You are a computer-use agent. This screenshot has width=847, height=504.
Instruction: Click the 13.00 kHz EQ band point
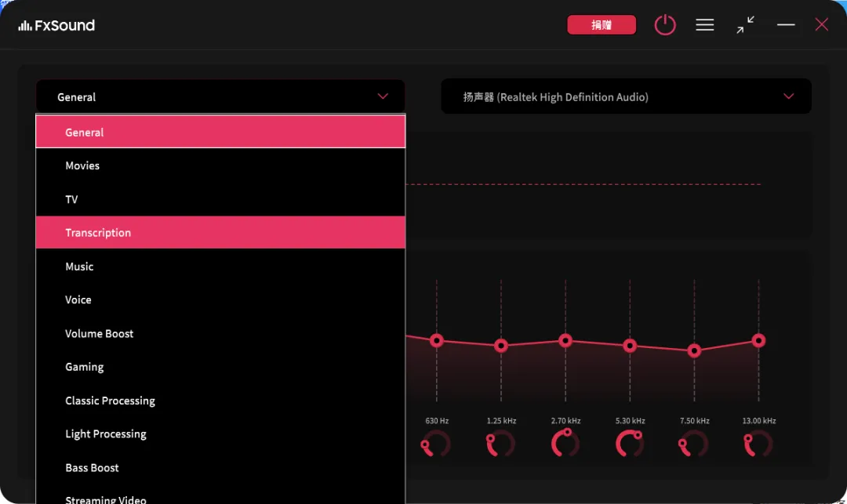(758, 340)
